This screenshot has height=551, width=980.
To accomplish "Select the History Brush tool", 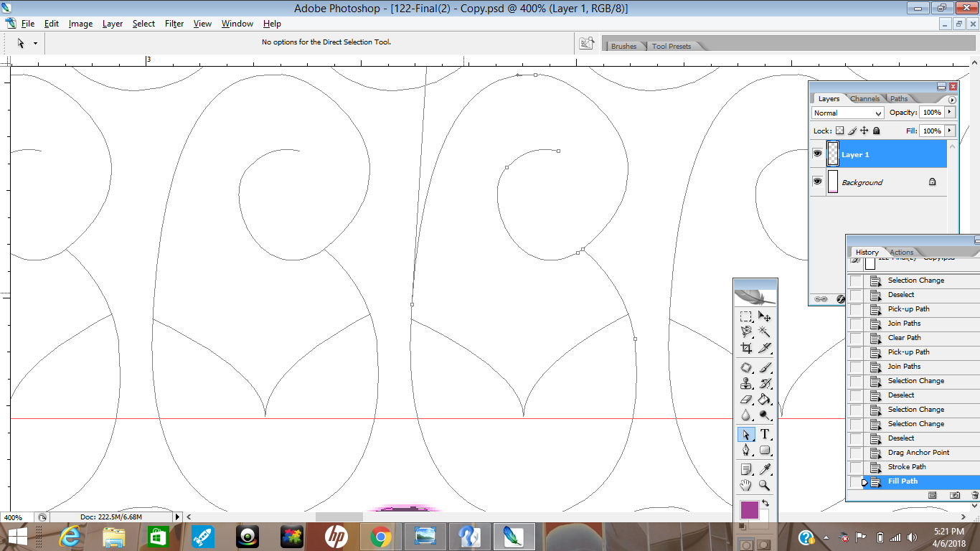I will pos(765,383).
